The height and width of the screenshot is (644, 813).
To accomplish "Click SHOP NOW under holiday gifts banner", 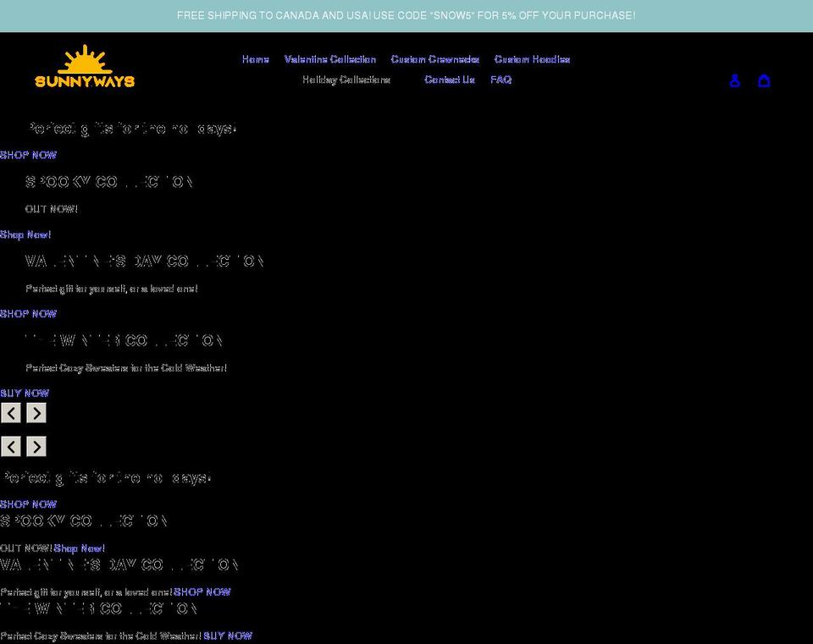I will coord(28,155).
